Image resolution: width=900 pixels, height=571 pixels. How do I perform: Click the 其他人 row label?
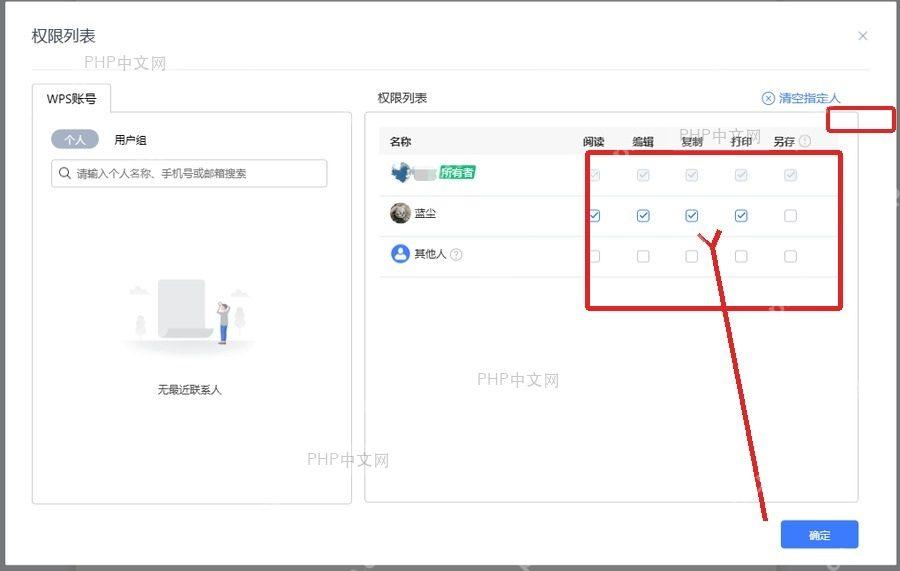(x=430, y=254)
